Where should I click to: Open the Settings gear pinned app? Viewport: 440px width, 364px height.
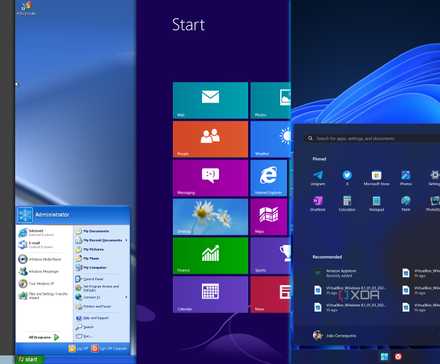[434, 178]
